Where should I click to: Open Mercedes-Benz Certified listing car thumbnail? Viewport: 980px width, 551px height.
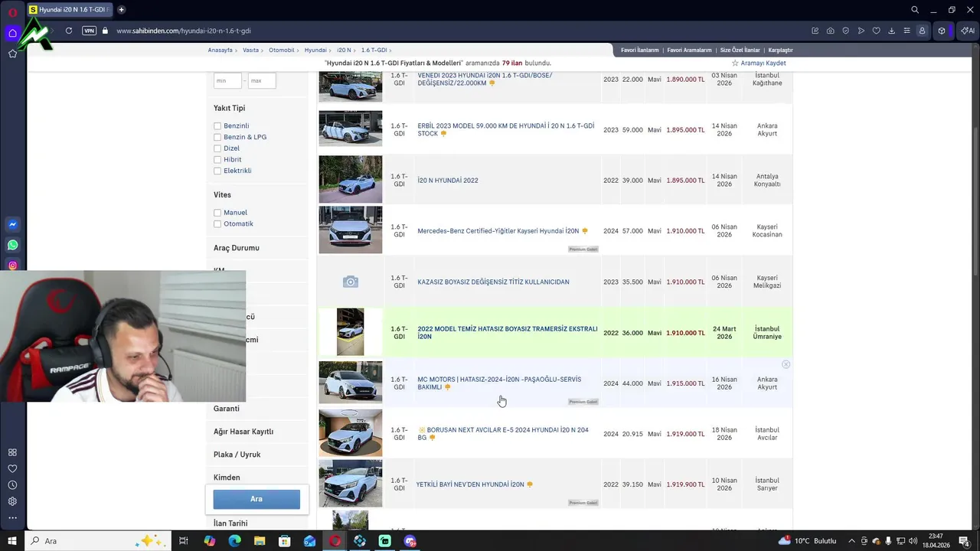[351, 230]
